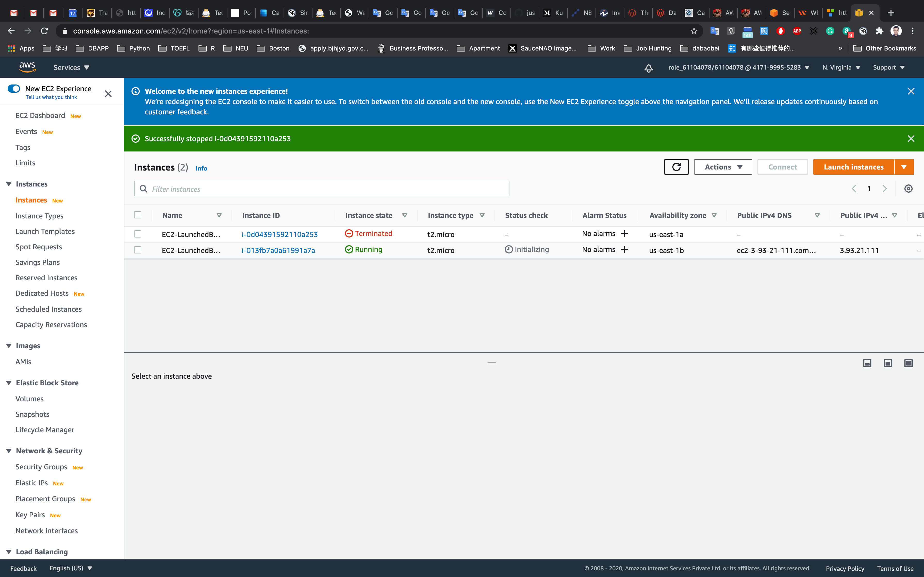The width and height of the screenshot is (924, 577).
Task: Open instance i-013fb7a0a61991a7a link
Action: point(278,250)
